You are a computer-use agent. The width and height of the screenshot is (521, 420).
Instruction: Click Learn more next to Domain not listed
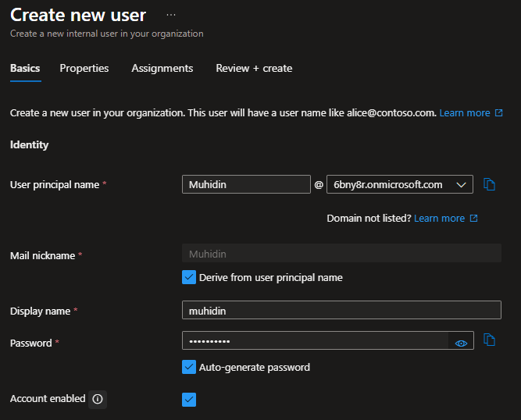click(439, 219)
